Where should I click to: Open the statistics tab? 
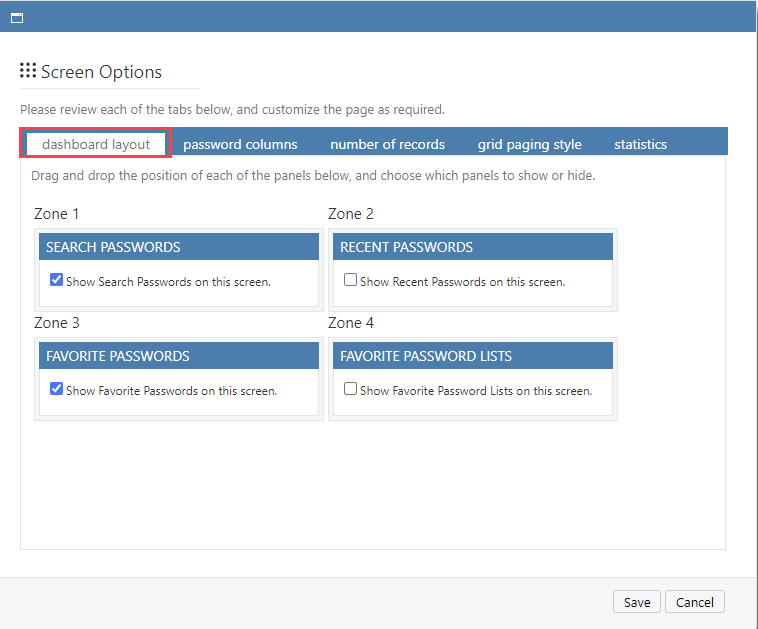click(640, 144)
